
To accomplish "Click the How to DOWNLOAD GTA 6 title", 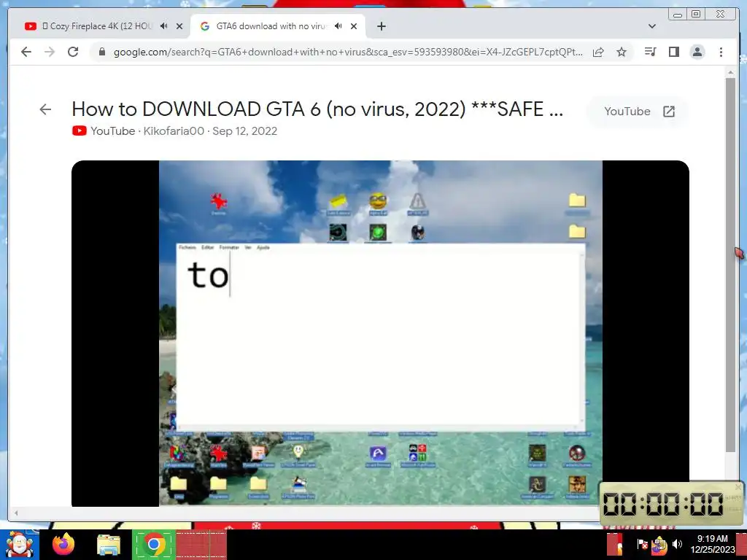I will [317, 109].
